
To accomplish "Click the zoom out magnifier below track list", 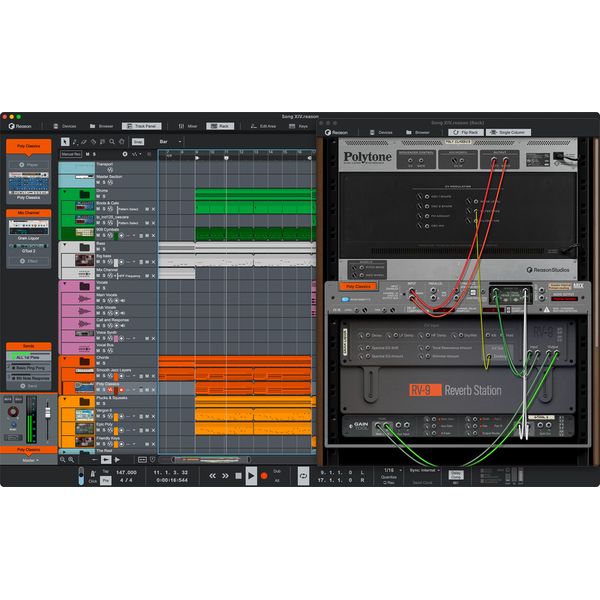I will (63, 460).
